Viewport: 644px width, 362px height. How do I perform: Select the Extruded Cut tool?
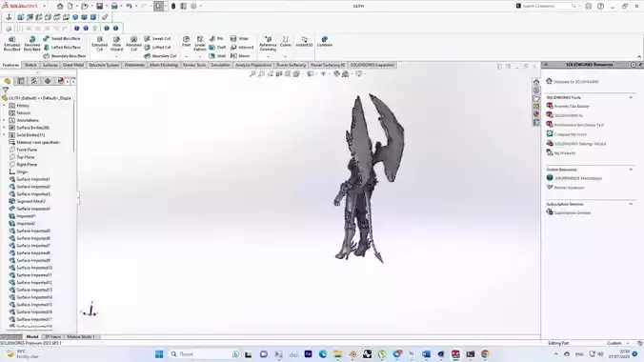click(99, 44)
